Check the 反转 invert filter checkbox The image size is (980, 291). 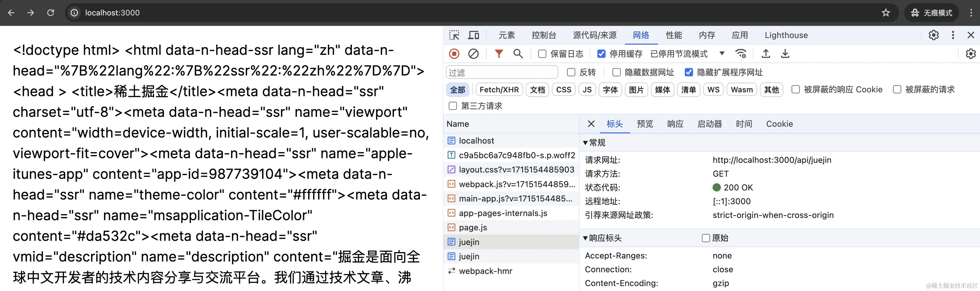[571, 72]
